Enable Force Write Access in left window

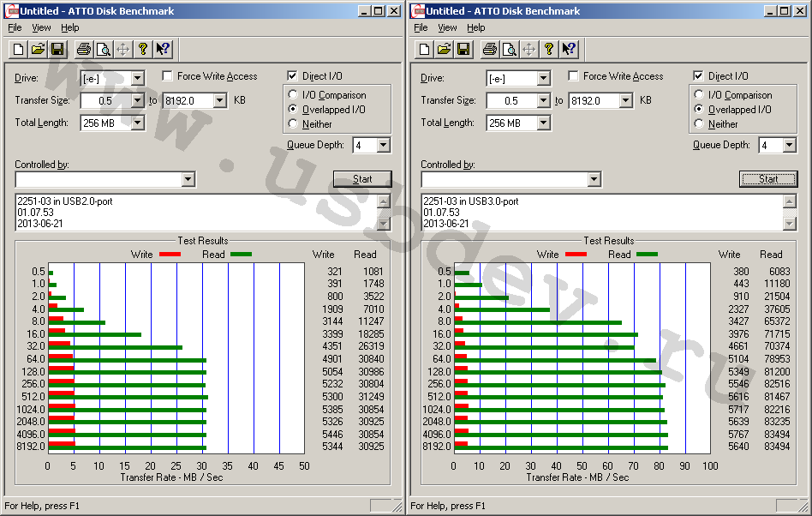tap(167, 76)
